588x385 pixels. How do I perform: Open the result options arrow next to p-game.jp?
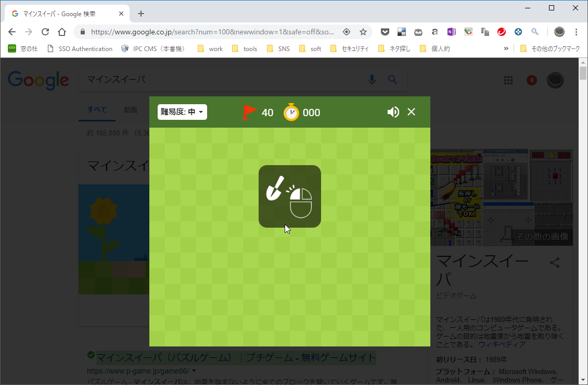(194, 370)
